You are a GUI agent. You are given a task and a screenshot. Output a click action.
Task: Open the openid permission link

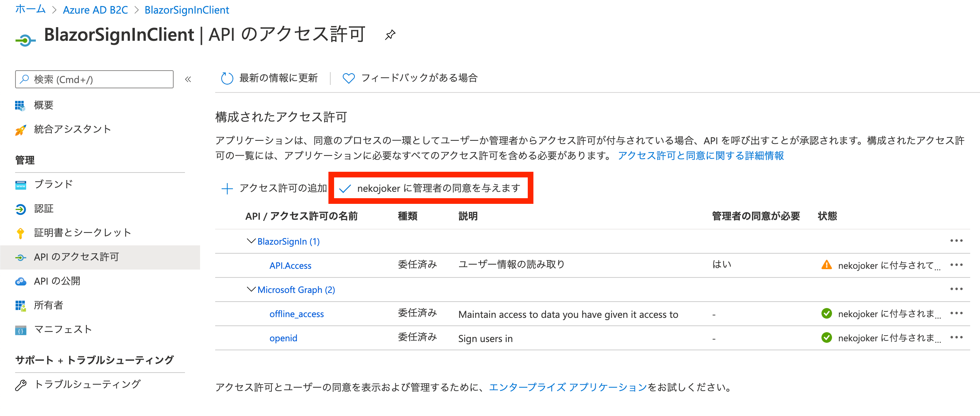click(283, 338)
